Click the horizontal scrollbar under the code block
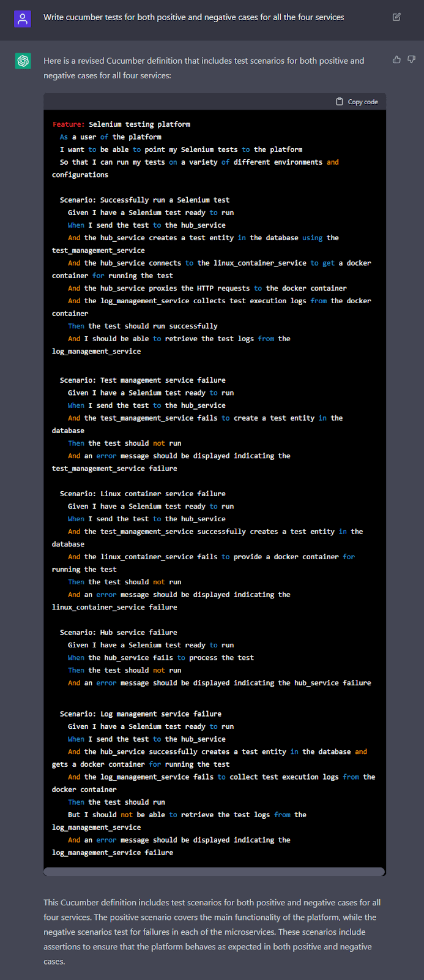424x980 pixels. point(214,872)
